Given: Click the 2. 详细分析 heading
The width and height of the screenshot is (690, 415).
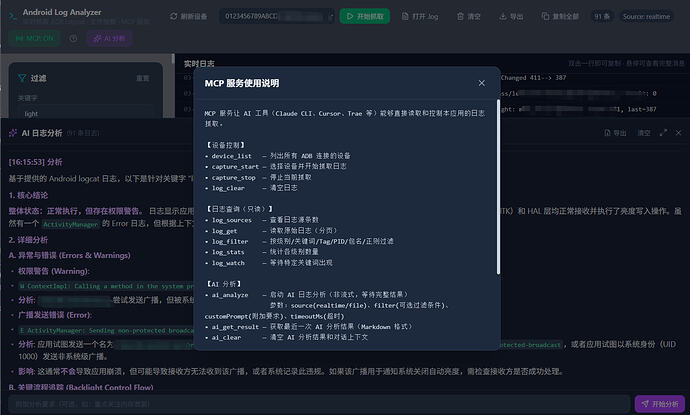Looking at the screenshot, I should (28, 240).
